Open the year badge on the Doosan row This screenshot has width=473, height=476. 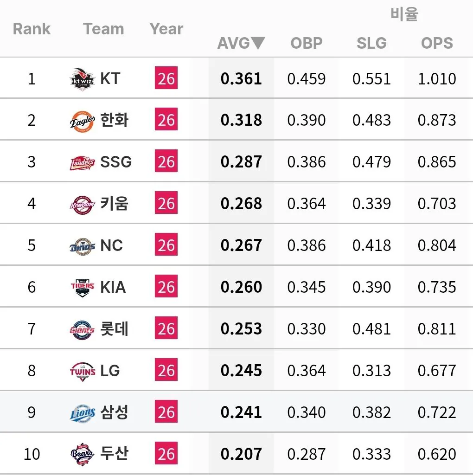(166, 454)
